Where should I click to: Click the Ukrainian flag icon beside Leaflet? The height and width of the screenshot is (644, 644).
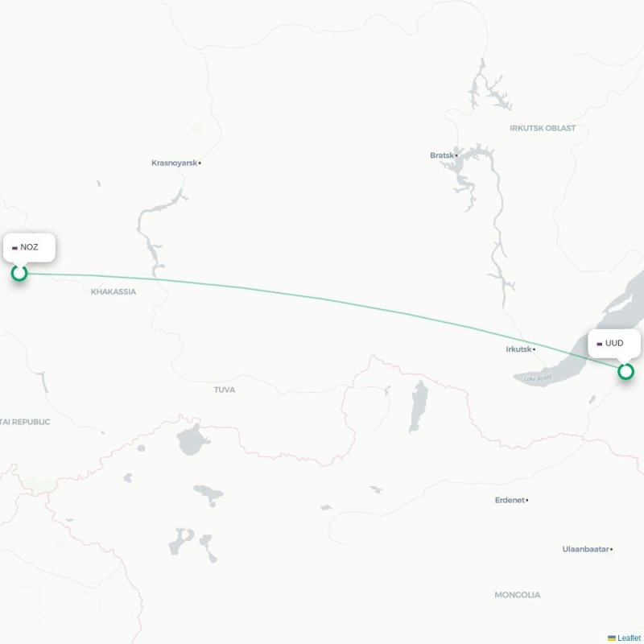click(612, 638)
